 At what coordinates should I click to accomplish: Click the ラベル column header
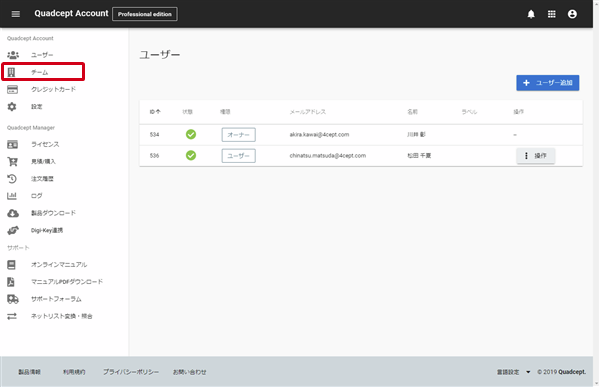coord(469,112)
